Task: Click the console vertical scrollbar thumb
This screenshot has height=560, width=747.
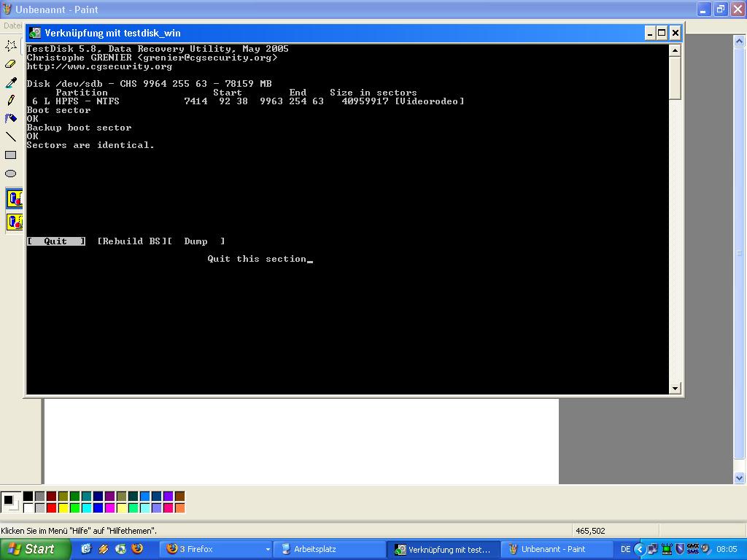Action: [675, 77]
